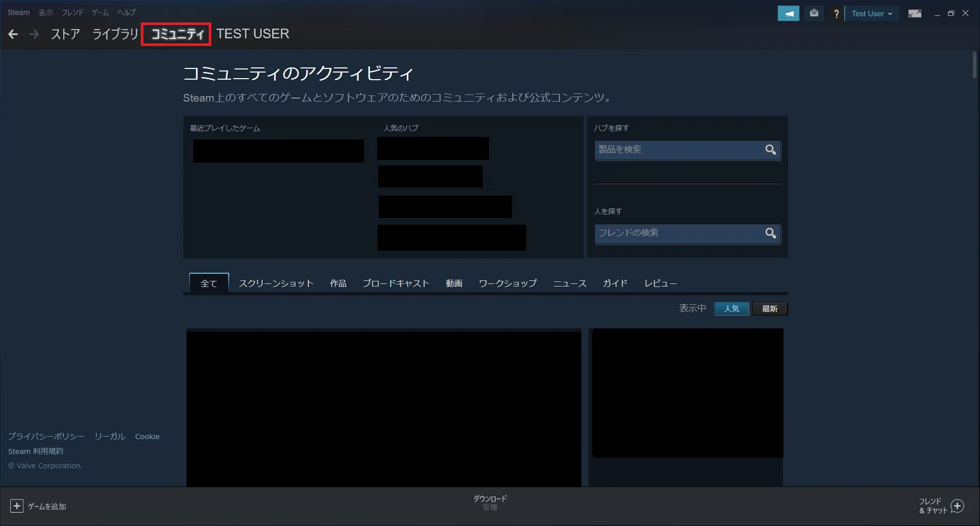Click the 製品を検索 input field

tap(688, 150)
